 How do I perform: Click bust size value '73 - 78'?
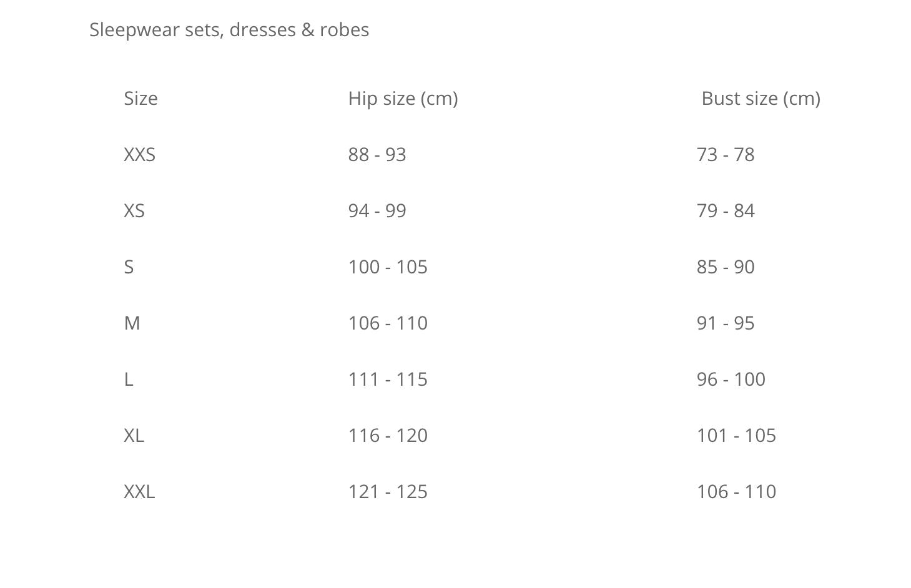tap(726, 155)
